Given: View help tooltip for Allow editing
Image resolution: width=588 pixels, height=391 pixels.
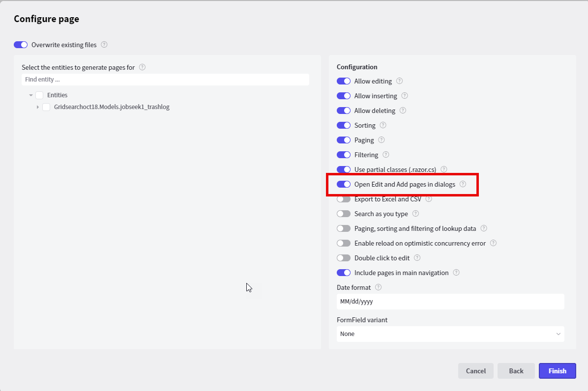Looking at the screenshot, I should 399,81.
